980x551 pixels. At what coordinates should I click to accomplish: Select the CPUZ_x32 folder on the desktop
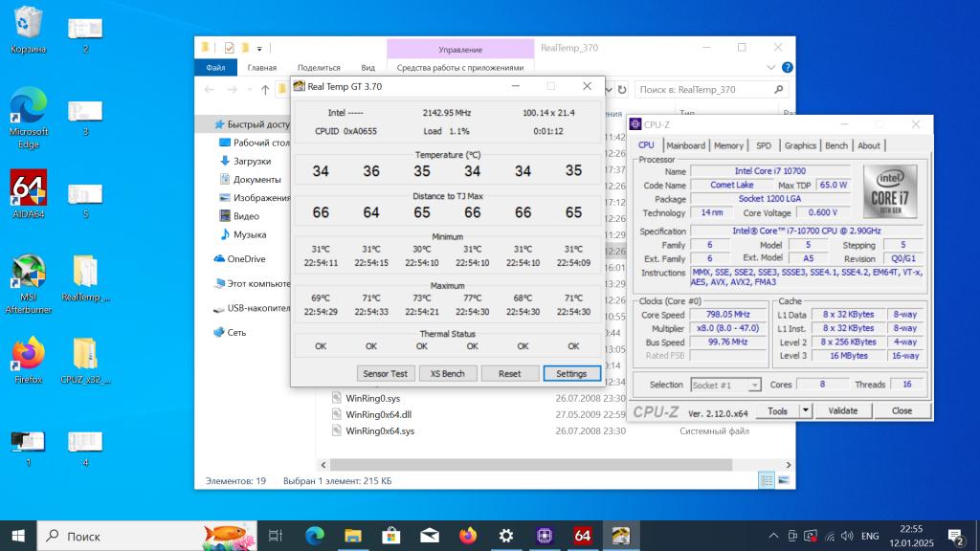[85, 361]
